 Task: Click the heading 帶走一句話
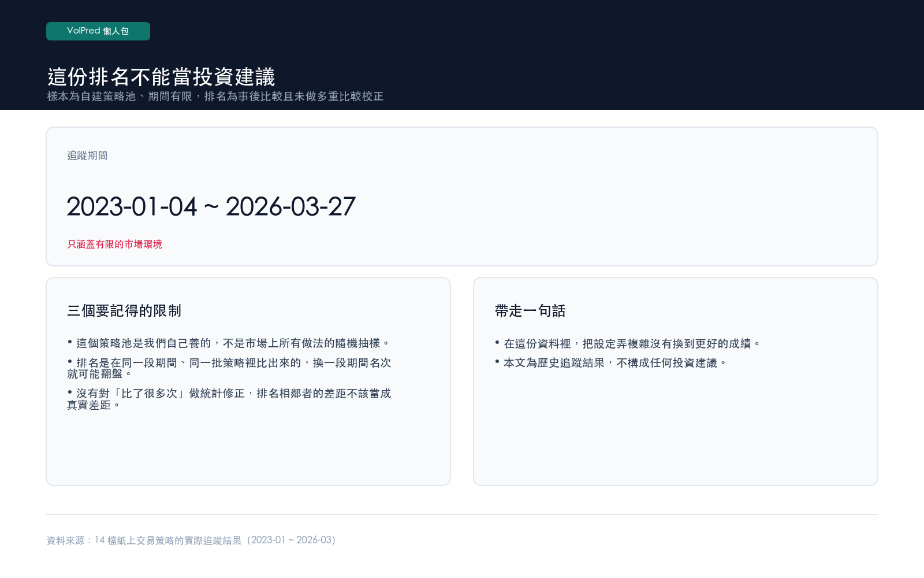coord(530,311)
